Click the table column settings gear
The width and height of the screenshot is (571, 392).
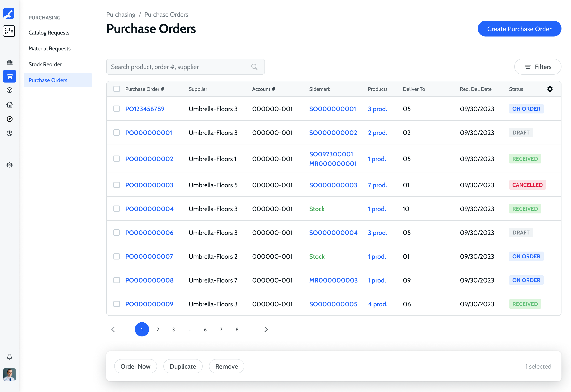tap(550, 89)
